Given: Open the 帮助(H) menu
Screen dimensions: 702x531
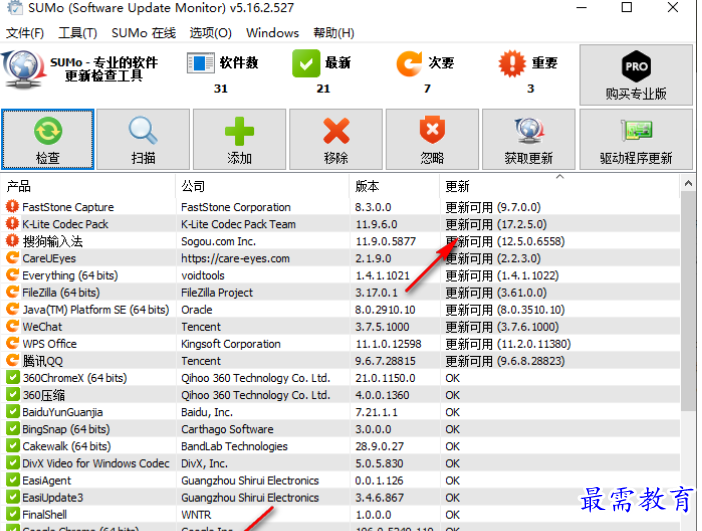Looking at the screenshot, I should pos(334,33).
